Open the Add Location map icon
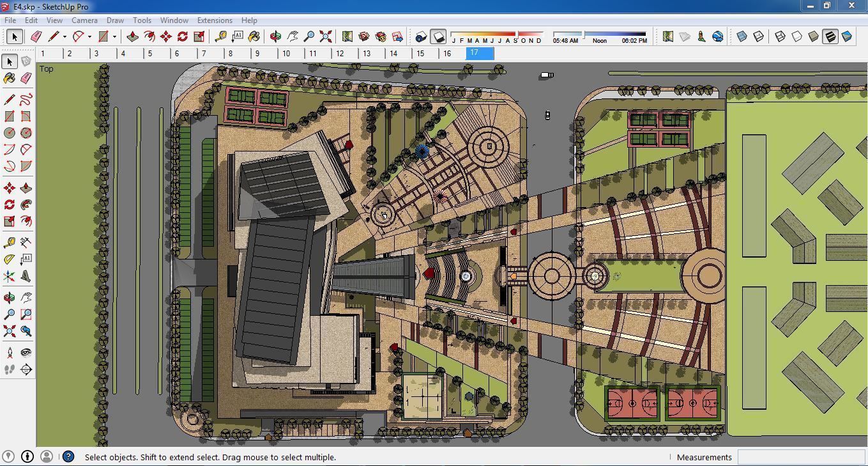The height and width of the screenshot is (466, 868). [x=347, y=36]
